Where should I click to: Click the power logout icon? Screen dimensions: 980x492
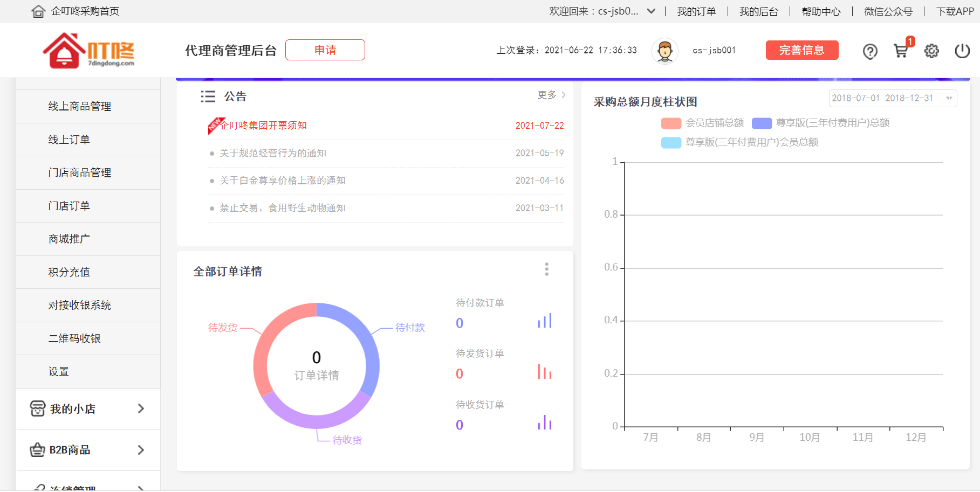coord(962,51)
